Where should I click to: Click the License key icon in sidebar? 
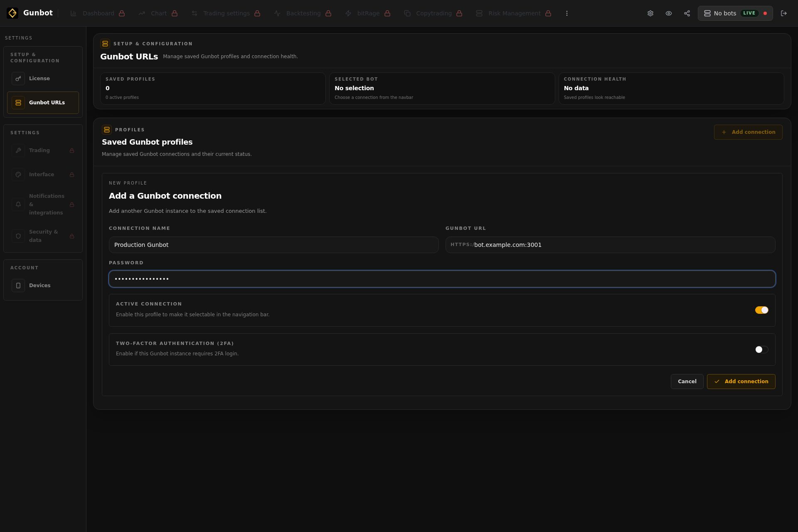(18, 79)
